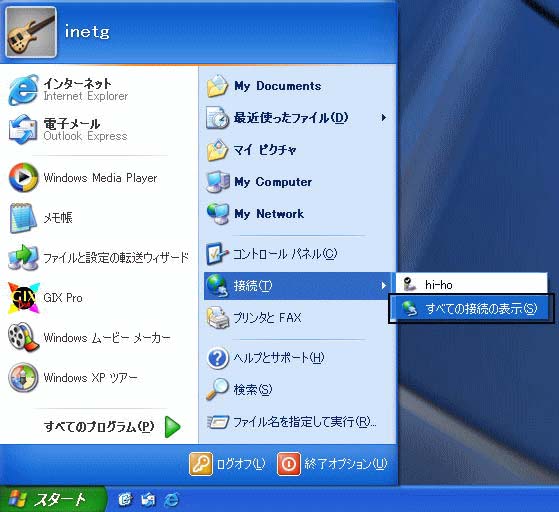Open Windows ムービー メーカー
Viewport: 559px width, 512px height.
pos(98,337)
